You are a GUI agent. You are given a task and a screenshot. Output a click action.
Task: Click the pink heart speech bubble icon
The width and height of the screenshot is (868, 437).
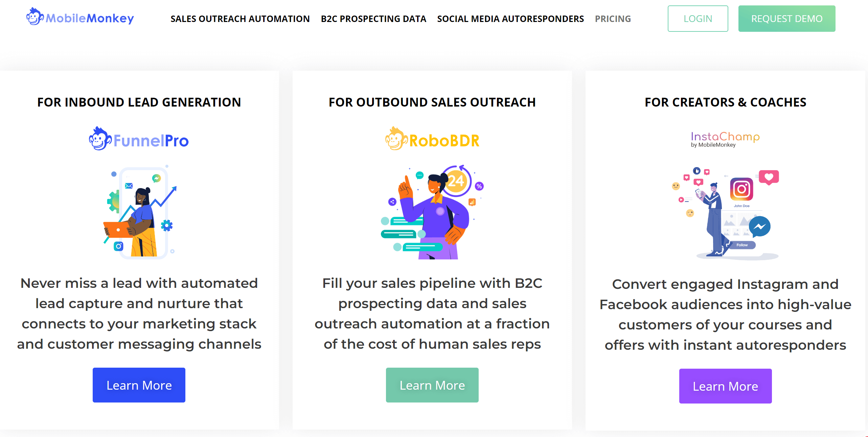click(x=769, y=177)
